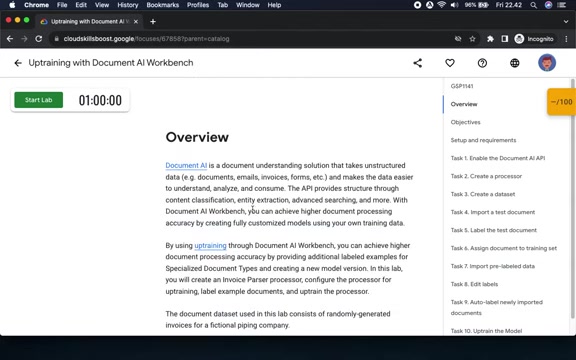
Task: Click the page vertical scrollbar
Action: click(x=572, y=198)
